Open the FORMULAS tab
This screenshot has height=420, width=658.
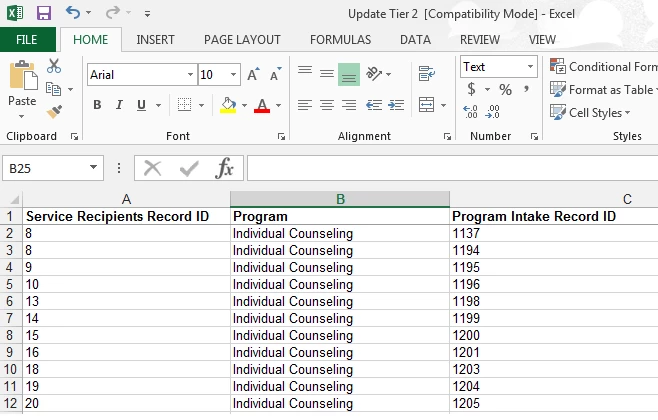[x=340, y=40]
